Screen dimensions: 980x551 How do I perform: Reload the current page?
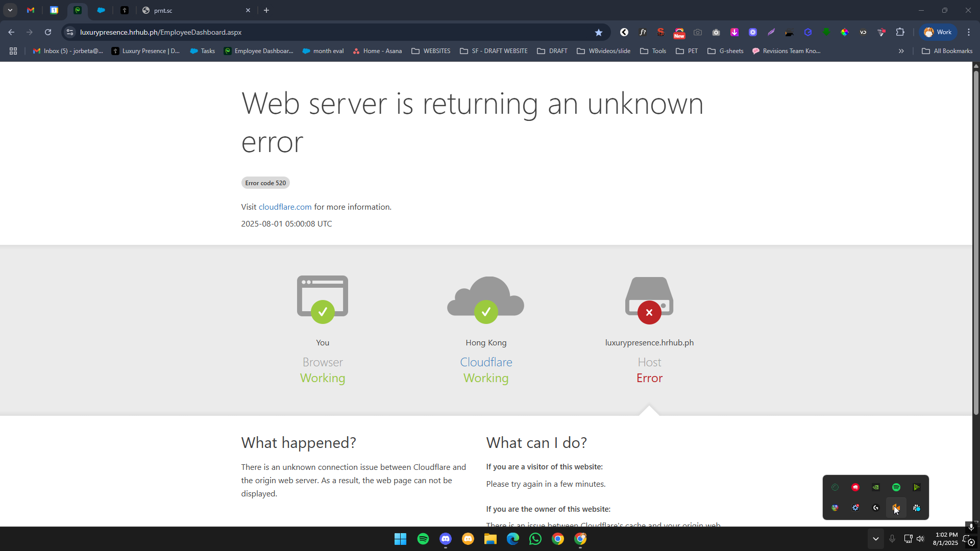tap(48, 32)
